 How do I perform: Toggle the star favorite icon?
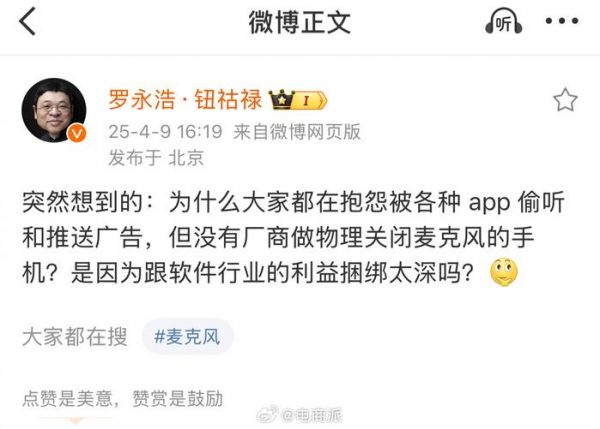tap(565, 100)
